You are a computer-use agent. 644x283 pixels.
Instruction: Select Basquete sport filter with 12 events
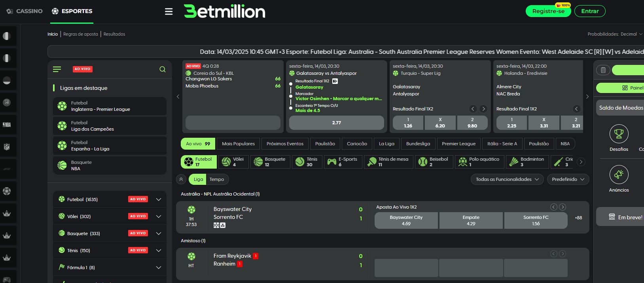point(271,162)
